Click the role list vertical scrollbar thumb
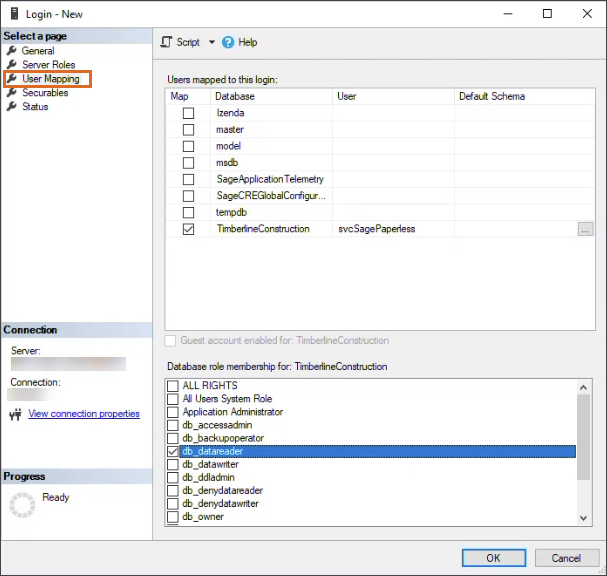The image size is (607, 576). pyautogui.click(x=583, y=437)
